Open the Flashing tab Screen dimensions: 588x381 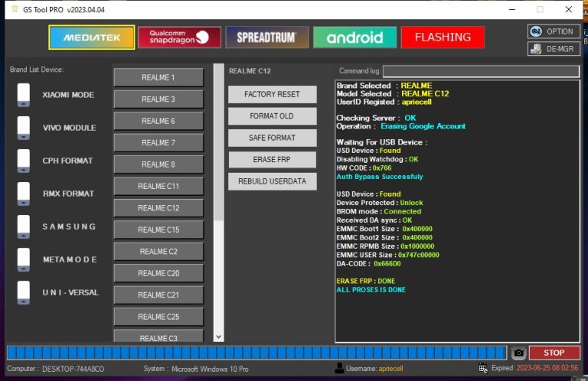tap(443, 37)
